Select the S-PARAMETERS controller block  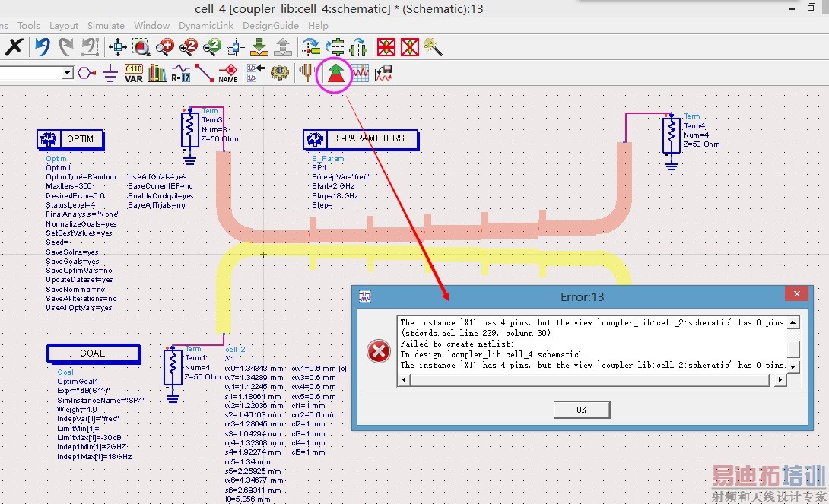pos(361,139)
